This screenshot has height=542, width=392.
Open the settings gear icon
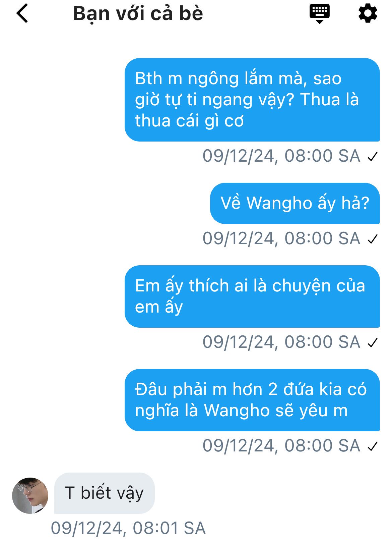click(368, 13)
